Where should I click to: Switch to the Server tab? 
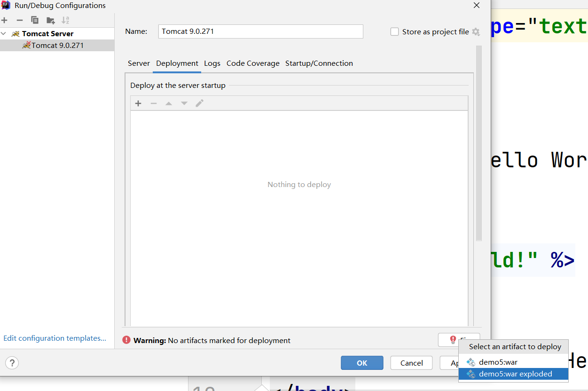point(139,63)
